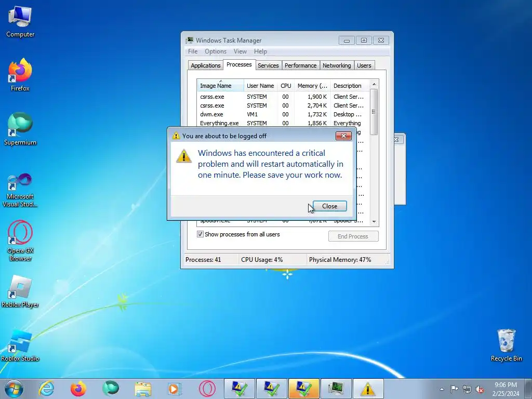
Task: Switch to the Services tab
Action: pos(268,65)
